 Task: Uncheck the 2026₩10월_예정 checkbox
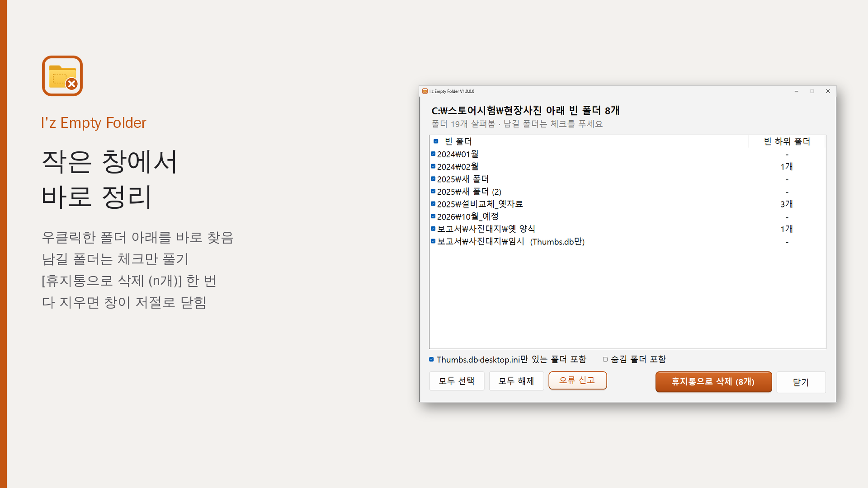[x=433, y=216]
